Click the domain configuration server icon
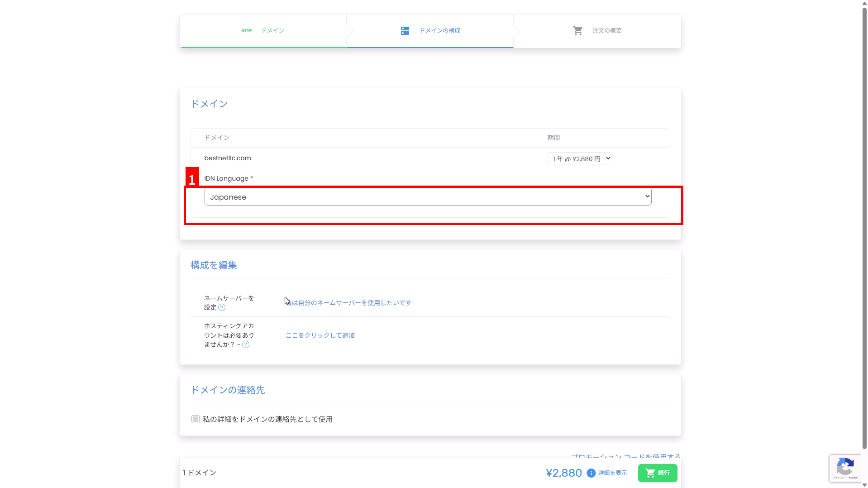Screen dimensions: 868x488 [405, 31]
